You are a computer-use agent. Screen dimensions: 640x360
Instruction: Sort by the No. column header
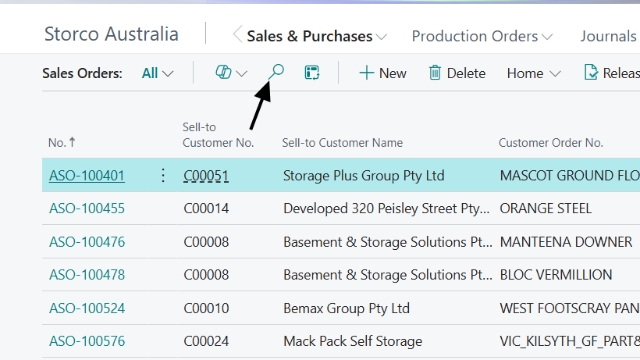coord(62,142)
